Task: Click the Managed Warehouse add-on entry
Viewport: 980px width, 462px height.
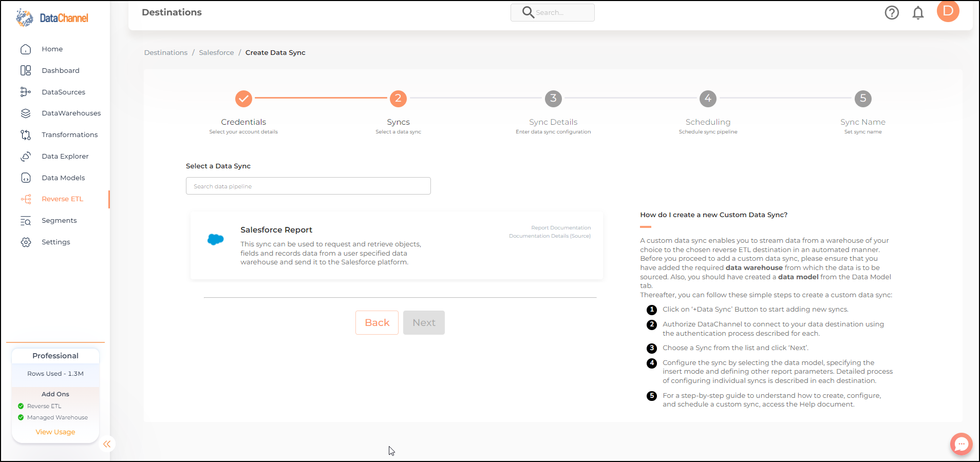Action: [53, 417]
